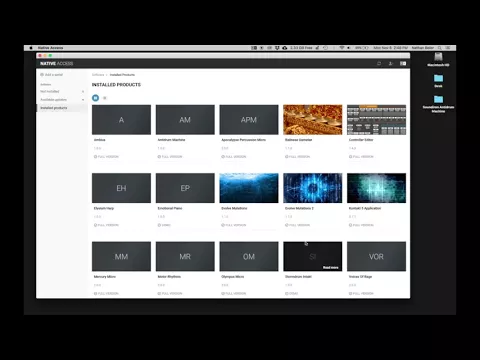Select Not installed in sidebar
Screen dimensions: 480x360
tap(50, 91)
